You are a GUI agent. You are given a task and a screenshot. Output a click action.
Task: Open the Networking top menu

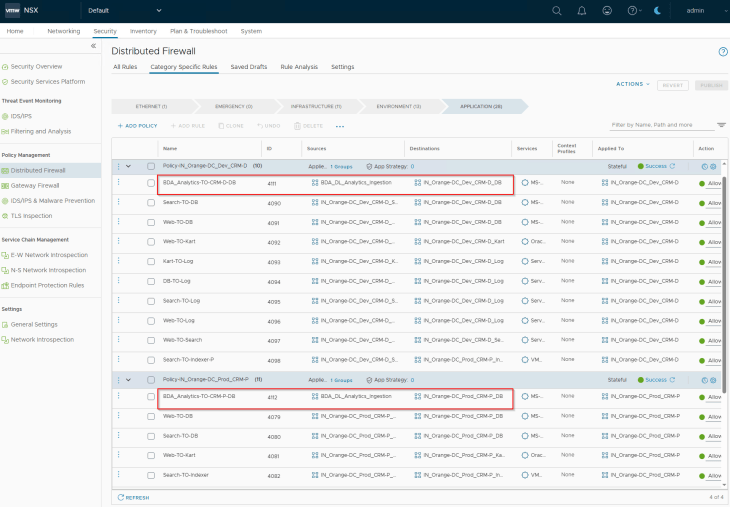pos(64,31)
